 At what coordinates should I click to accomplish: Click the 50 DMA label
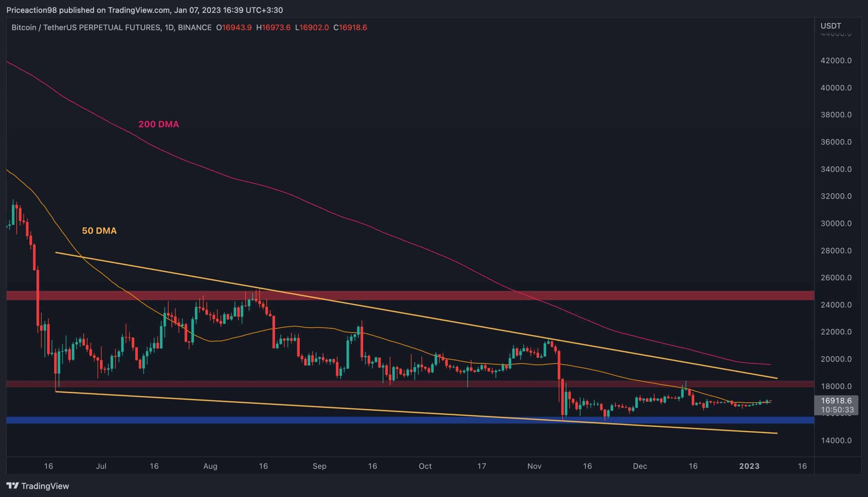(99, 231)
